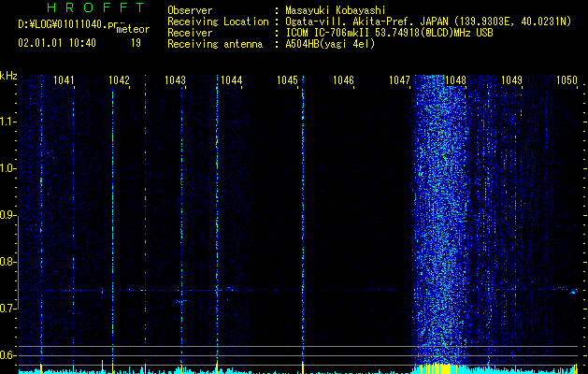The width and height of the screenshot is (588, 374).
Task: Click the 1050 time marker
Action: tap(566, 80)
